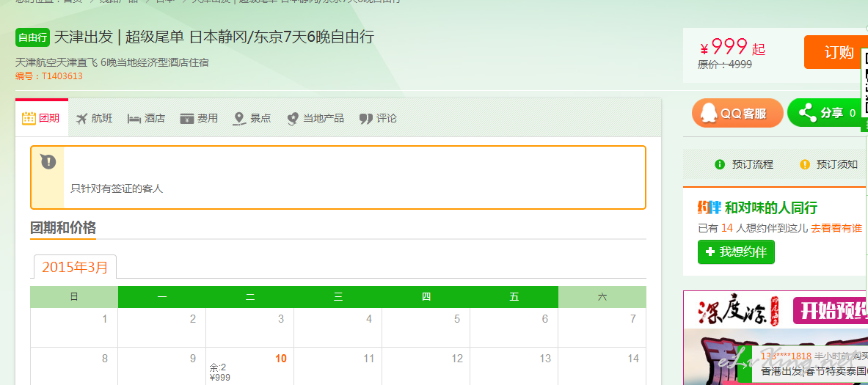Image resolution: width=868 pixels, height=385 pixels.
Task: Click the share icon in 分享 button
Action: tap(807, 113)
